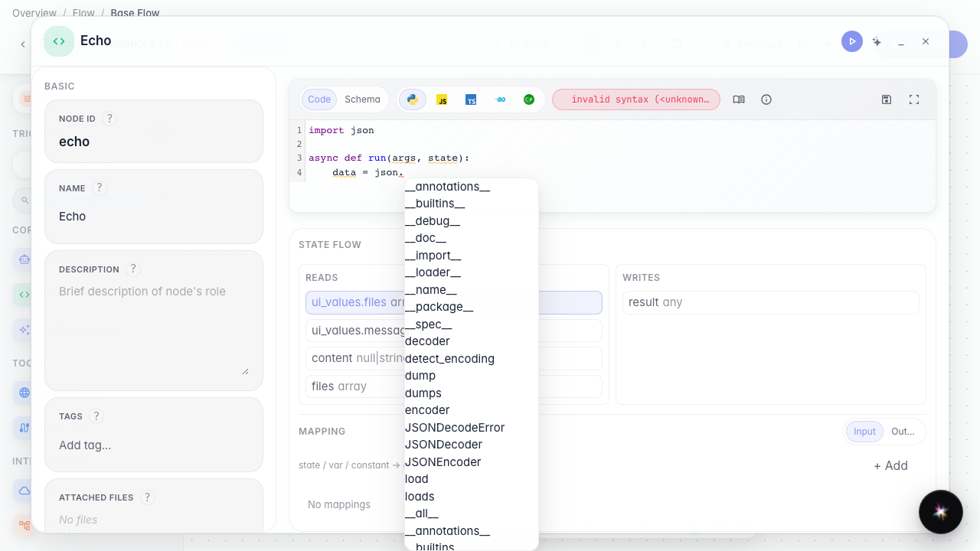
Task: Select 'content' read entry
Action: pyautogui.click(x=454, y=358)
